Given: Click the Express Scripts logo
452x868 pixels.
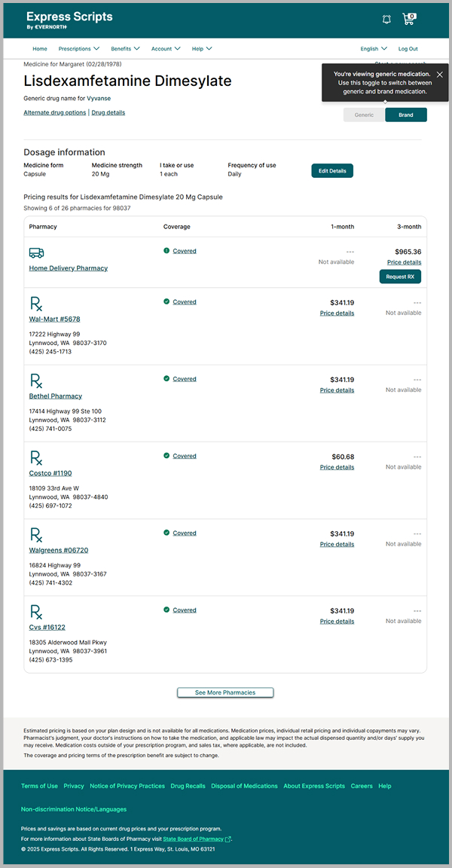Looking at the screenshot, I should pyautogui.click(x=69, y=20).
